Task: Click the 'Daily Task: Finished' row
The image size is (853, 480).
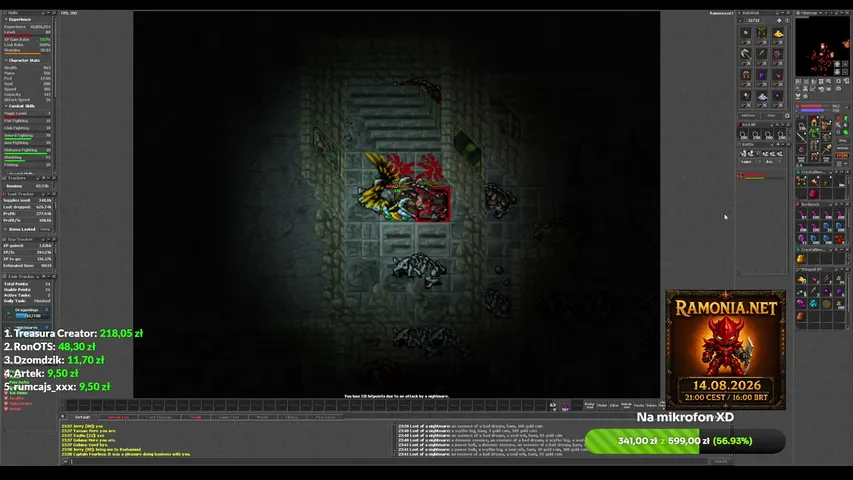Action: tap(27, 301)
